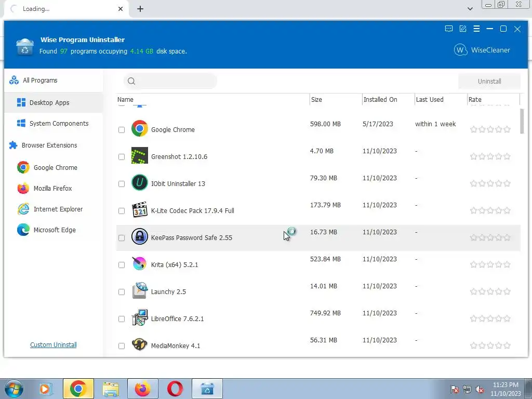Click the 'within 1 week' last used text

(x=435, y=124)
